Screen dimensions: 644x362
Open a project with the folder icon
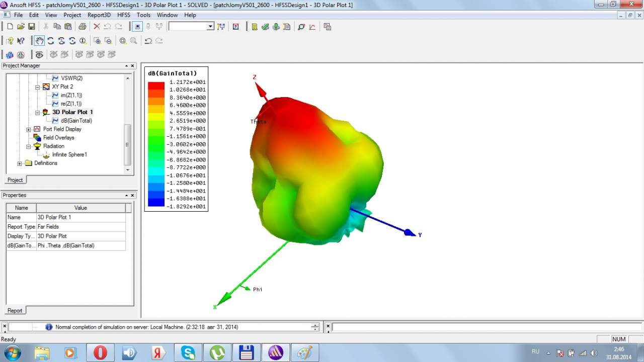21,27
